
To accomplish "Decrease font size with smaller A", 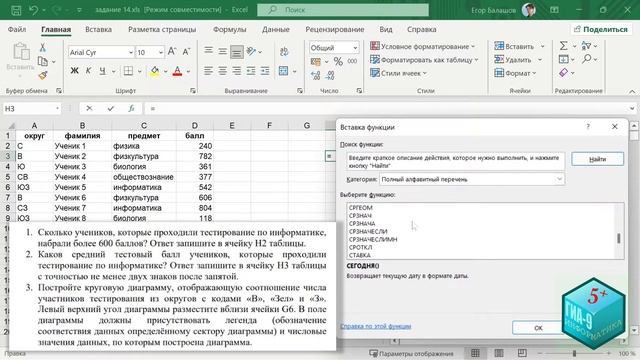I will [x=186, y=51].
